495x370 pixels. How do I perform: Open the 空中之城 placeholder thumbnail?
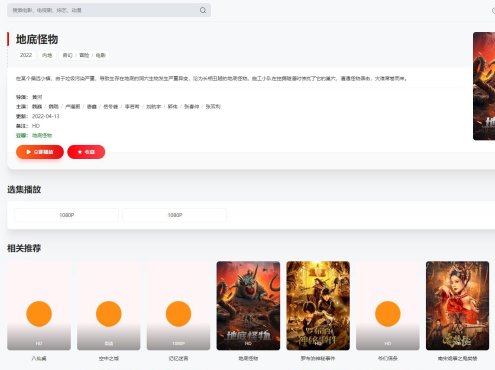[109, 306]
